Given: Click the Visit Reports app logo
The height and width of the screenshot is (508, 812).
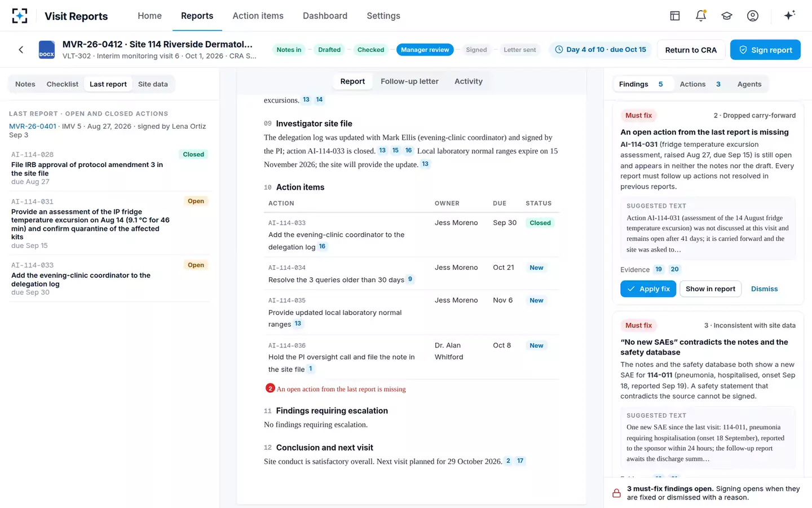Looking at the screenshot, I should click(x=20, y=16).
